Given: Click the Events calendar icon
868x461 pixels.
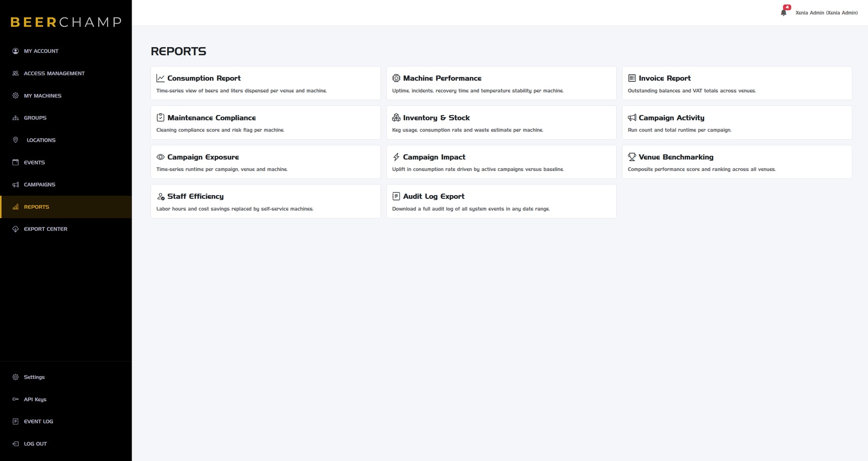Looking at the screenshot, I should pyautogui.click(x=15, y=162).
